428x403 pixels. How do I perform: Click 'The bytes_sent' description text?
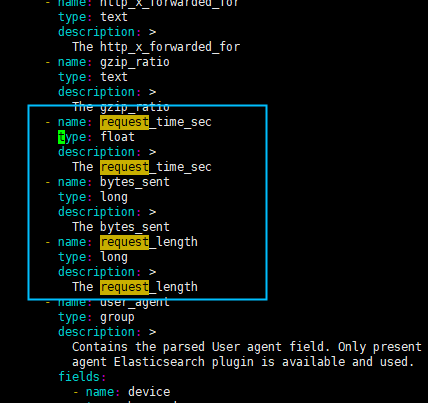tap(121, 227)
